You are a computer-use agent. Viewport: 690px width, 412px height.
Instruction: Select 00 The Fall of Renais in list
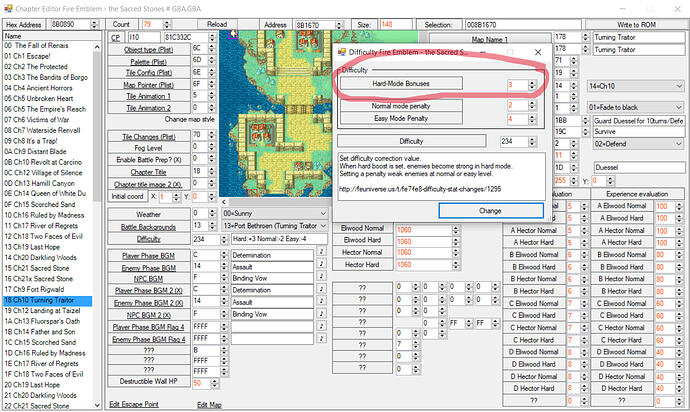pos(48,45)
